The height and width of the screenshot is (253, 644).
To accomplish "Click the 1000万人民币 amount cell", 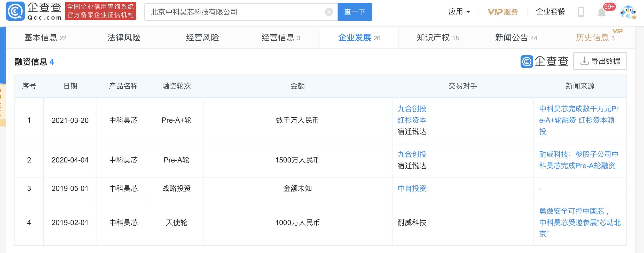I will (297, 223).
